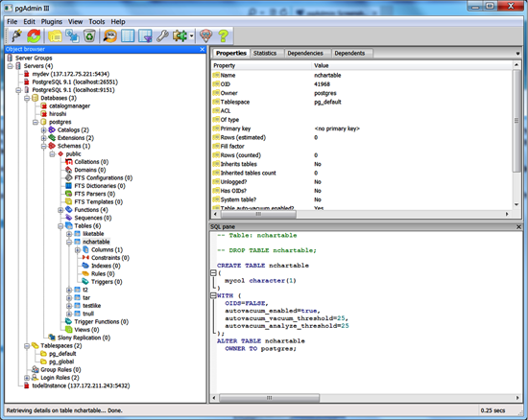Click the SQL pane horizontal scrollbar thumb
528x420 pixels.
tap(269, 398)
